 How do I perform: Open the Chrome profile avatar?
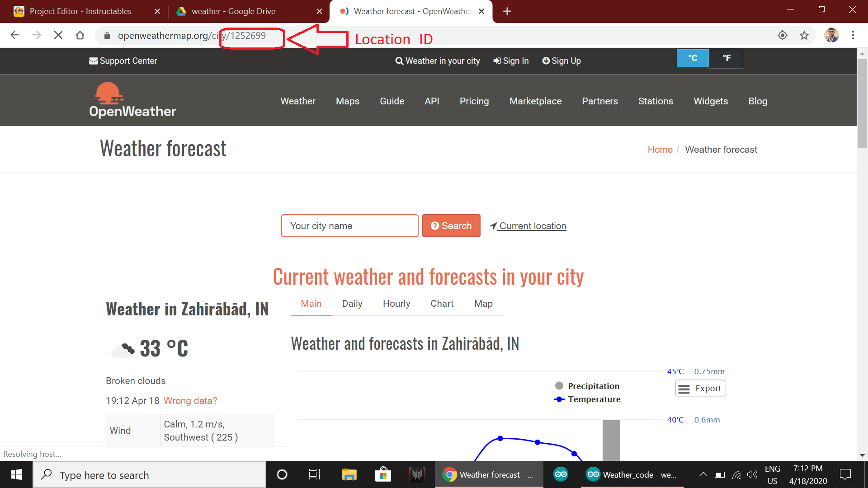point(831,35)
